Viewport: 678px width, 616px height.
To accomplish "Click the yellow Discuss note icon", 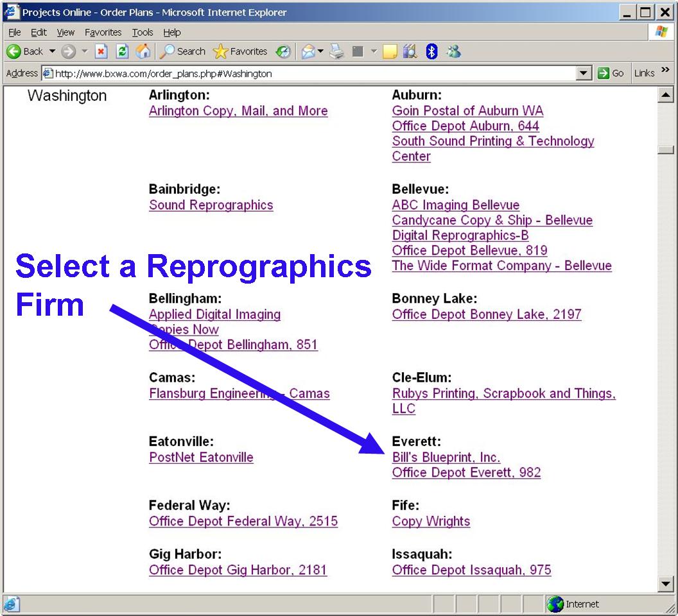I will [x=390, y=52].
